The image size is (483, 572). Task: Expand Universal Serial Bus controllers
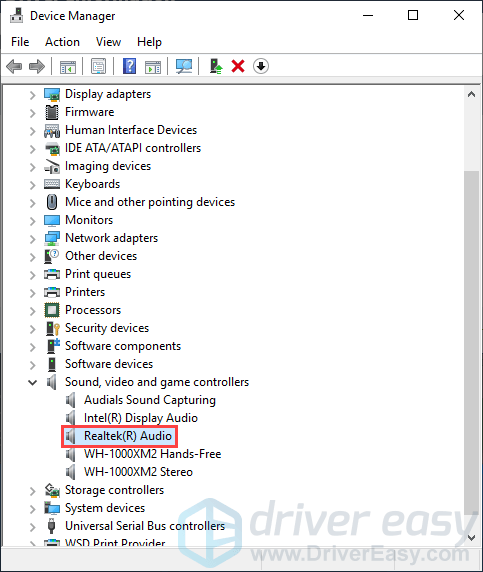click(32, 526)
